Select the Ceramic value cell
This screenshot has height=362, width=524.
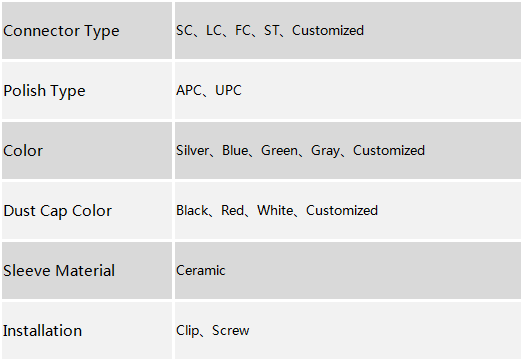tap(348, 270)
